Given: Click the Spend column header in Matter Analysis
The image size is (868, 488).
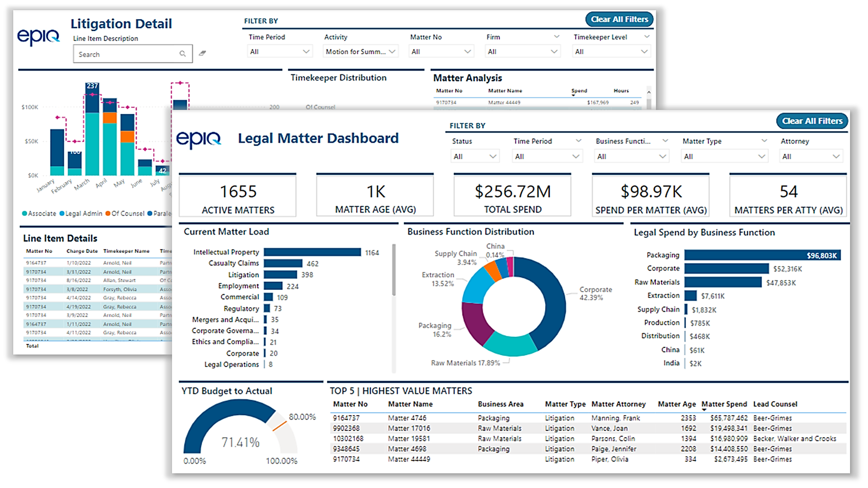Looking at the screenshot, I should [579, 91].
